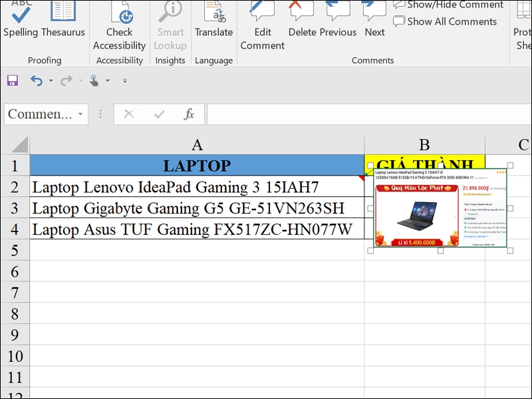Select cell Laptop Lenovo IdeaPad Gaming 3
This screenshot has width=532, height=399.
point(197,187)
